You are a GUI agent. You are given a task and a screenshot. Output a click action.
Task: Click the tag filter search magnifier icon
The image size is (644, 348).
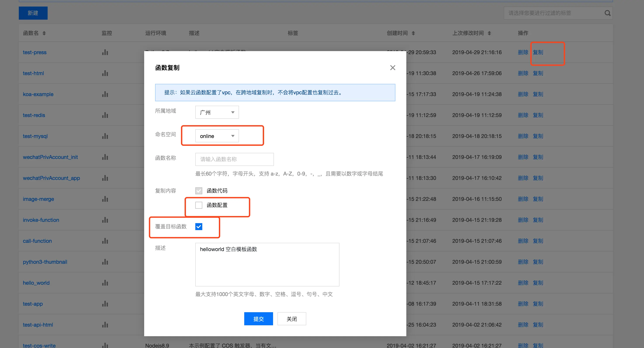click(608, 13)
